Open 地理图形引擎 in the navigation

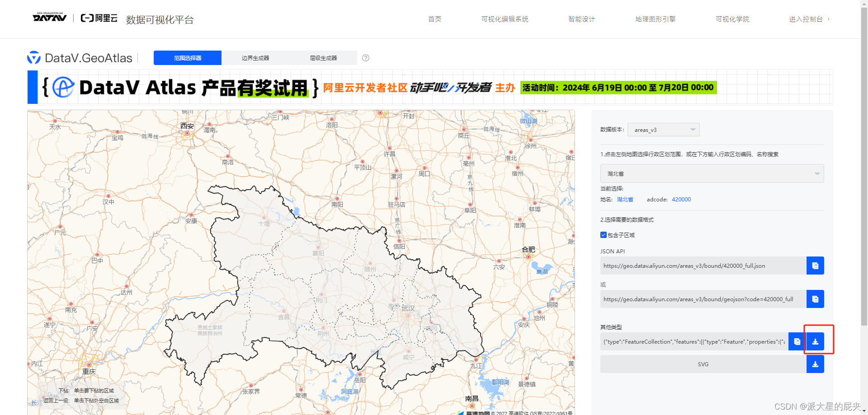[x=656, y=19]
